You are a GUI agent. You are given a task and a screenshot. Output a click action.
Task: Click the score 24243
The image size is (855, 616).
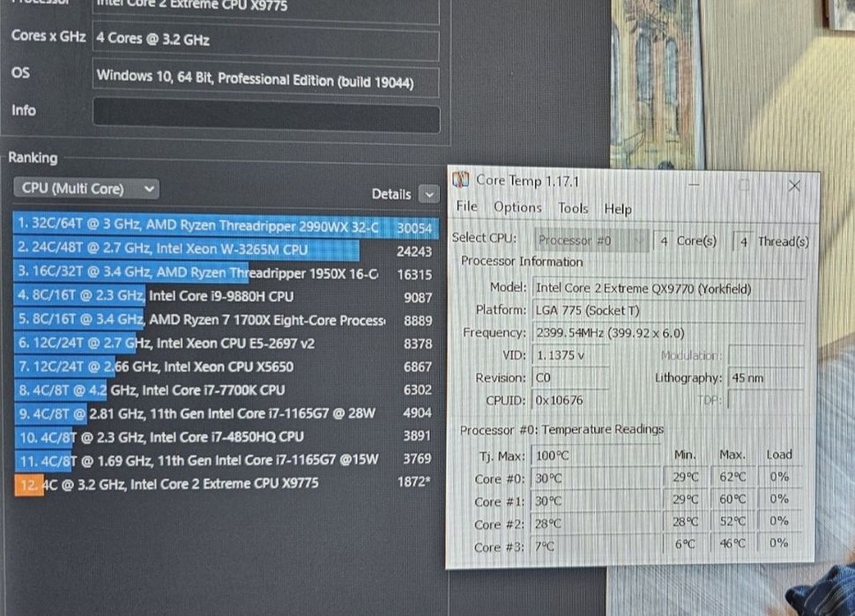pyautogui.click(x=414, y=251)
